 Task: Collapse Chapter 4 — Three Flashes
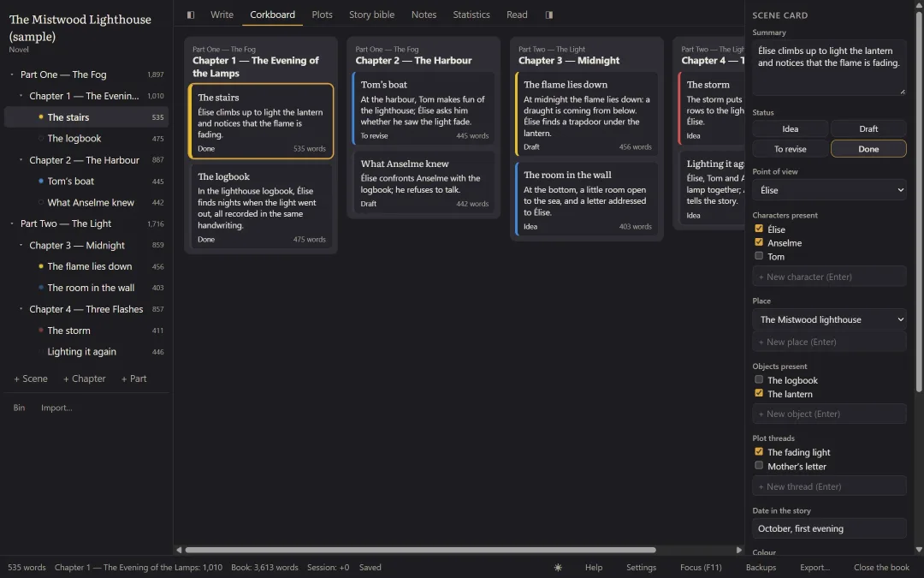coord(21,309)
